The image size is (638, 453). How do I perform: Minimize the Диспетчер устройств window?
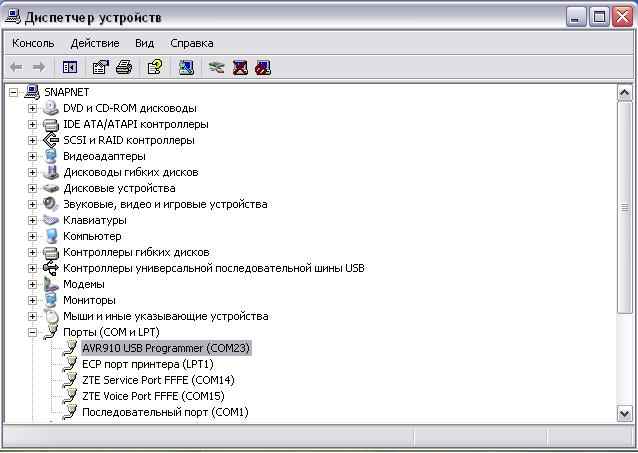(576, 18)
